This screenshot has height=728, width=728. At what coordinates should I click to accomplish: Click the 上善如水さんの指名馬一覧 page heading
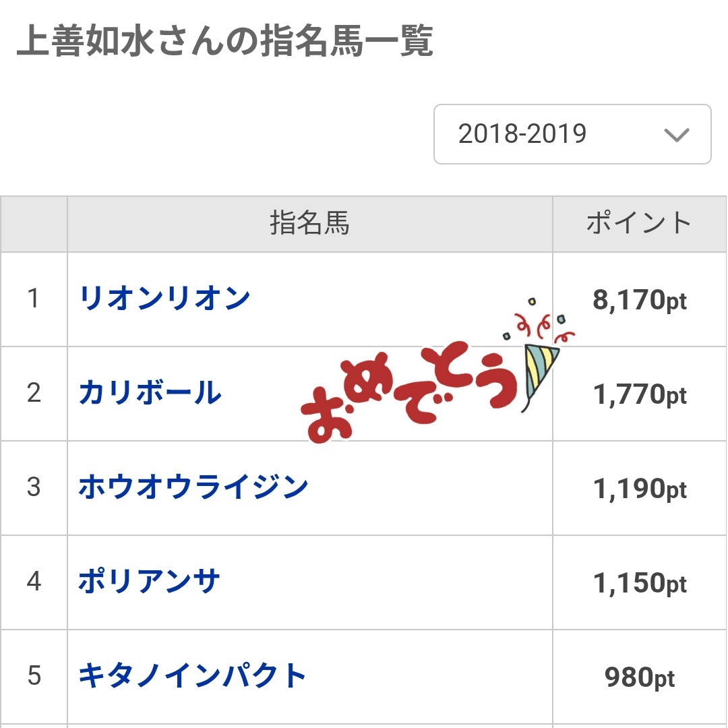[225, 41]
